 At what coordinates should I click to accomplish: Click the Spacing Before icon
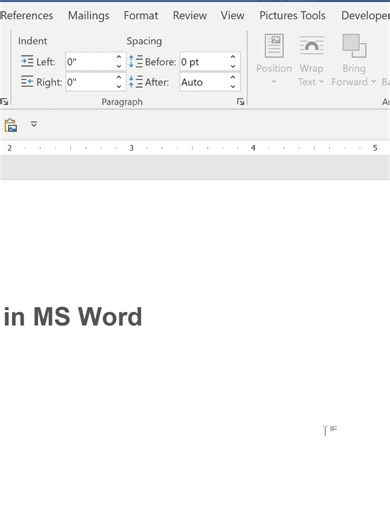tap(136, 61)
